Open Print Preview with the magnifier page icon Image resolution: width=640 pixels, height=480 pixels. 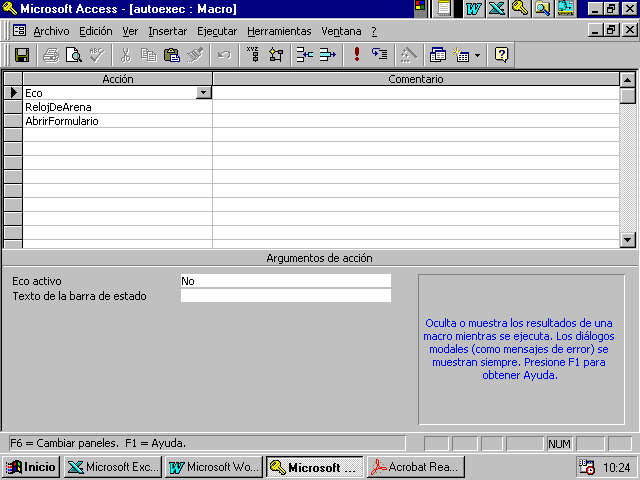74,55
